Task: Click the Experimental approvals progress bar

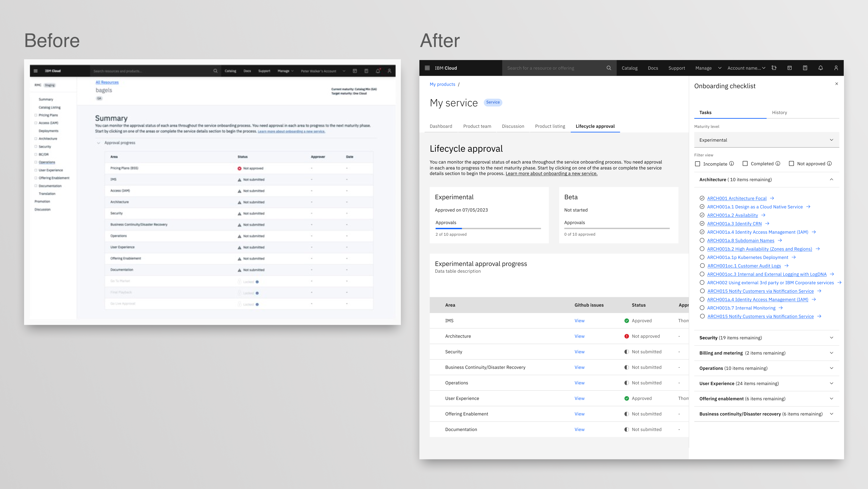Action: coord(488,228)
